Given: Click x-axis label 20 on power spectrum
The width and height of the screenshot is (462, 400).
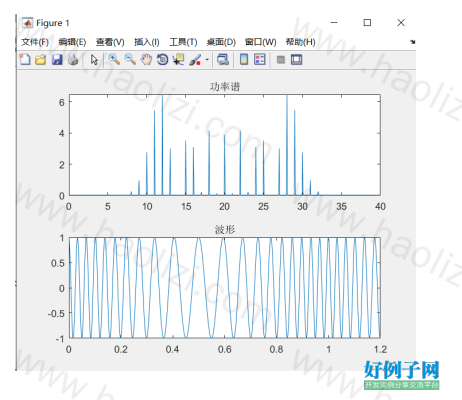Looking at the screenshot, I should [x=224, y=207].
